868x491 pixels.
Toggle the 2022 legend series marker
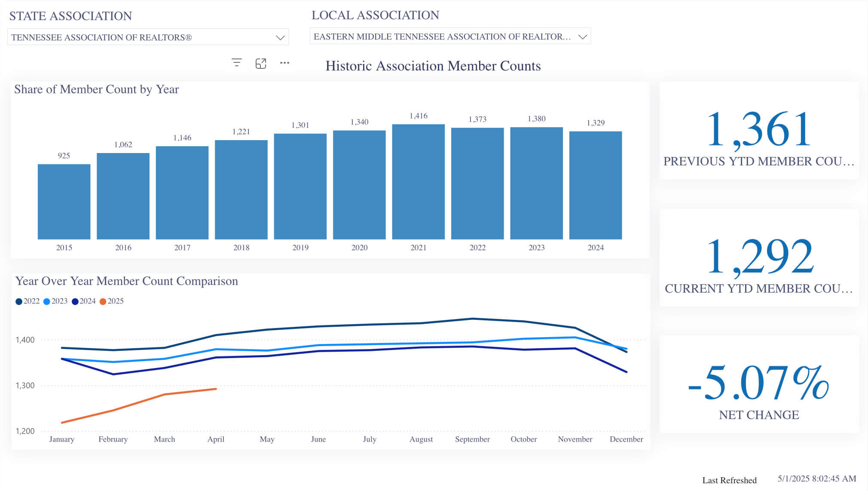click(19, 301)
